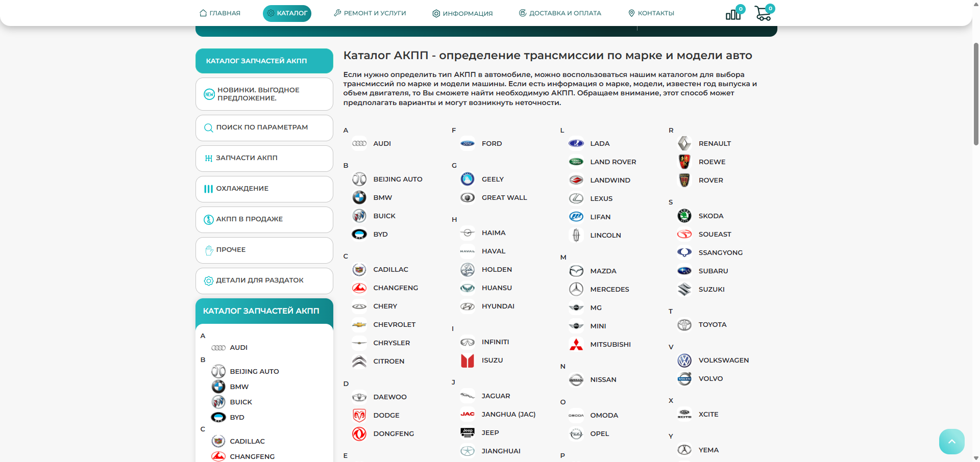Screen dimensions: 980x462
Task: Click the Jeep logo icon
Action: (468, 432)
